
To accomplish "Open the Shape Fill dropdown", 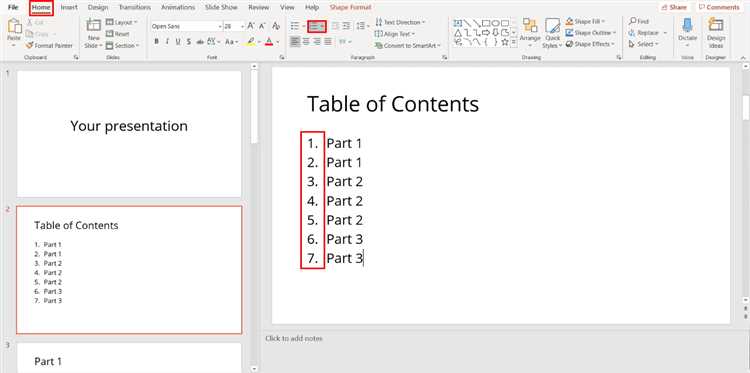I will pyautogui.click(x=585, y=22).
